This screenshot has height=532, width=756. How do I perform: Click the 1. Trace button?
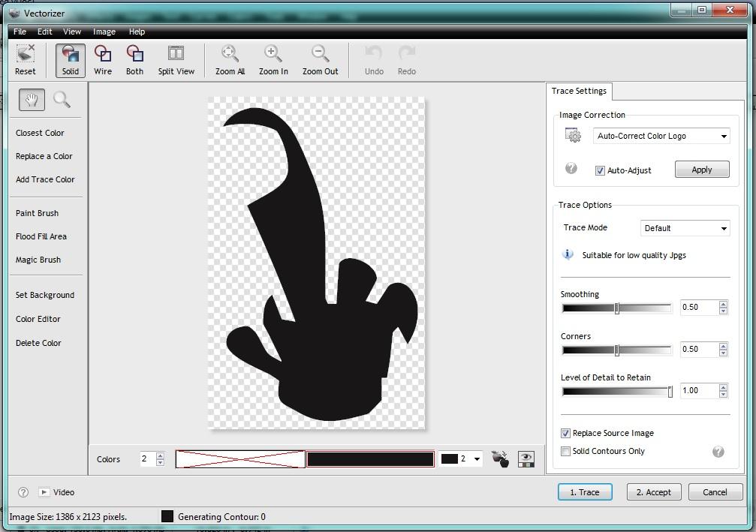[x=585, y=492]
